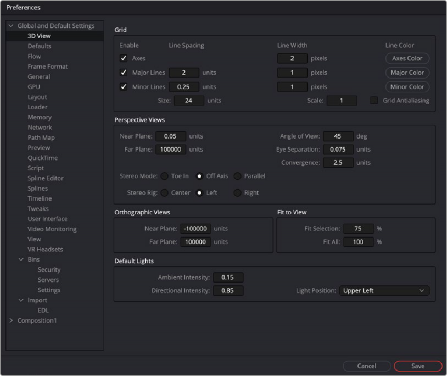Set stereo rig to Right

click(x=237, y=193)
